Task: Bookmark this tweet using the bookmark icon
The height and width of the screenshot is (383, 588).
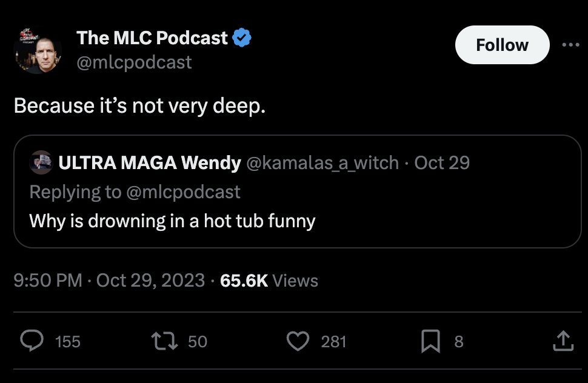Action: coord(430,341)
